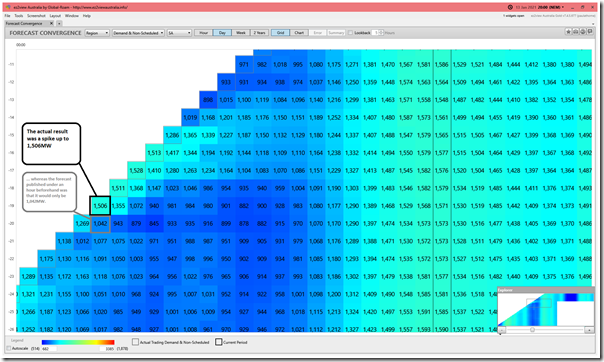Adjust the Explorer zoom slider handle
The width and height of the screenshot is (604, 362).
532,330
